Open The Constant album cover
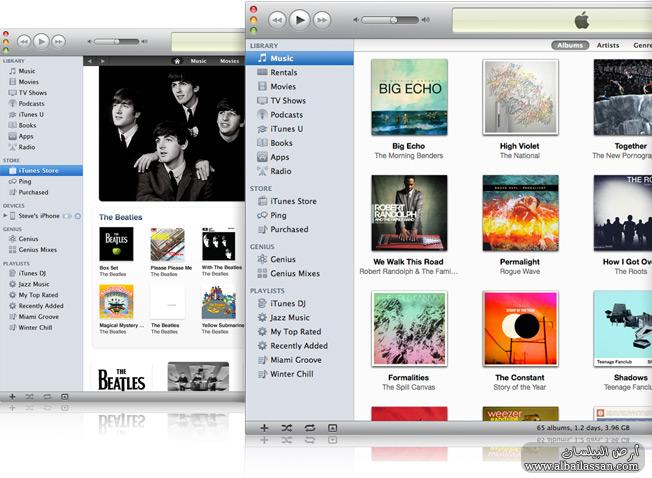This screenshot has height=478, width=652. pos(520,328)
